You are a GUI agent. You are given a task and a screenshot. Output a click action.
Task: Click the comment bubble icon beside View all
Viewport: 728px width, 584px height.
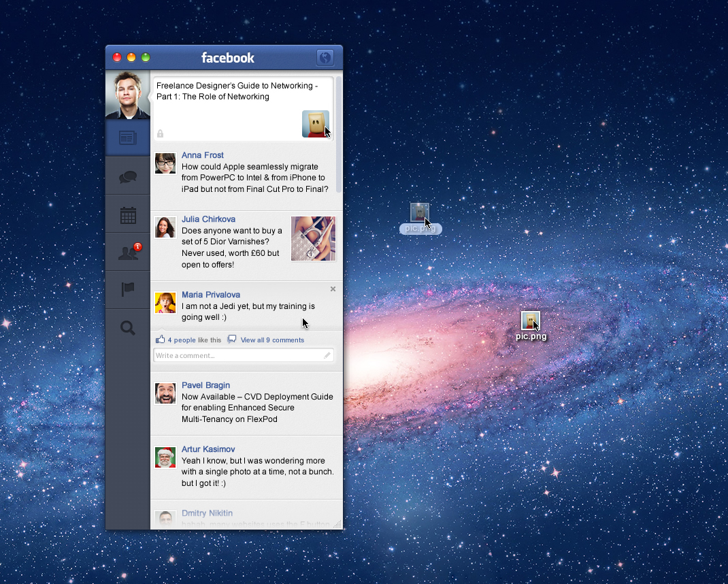232,339
